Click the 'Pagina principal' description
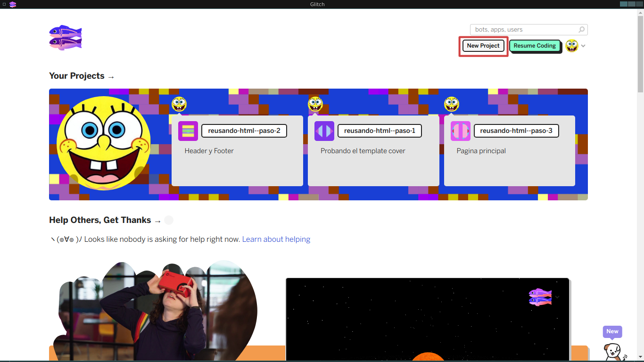 coord(481,151)
